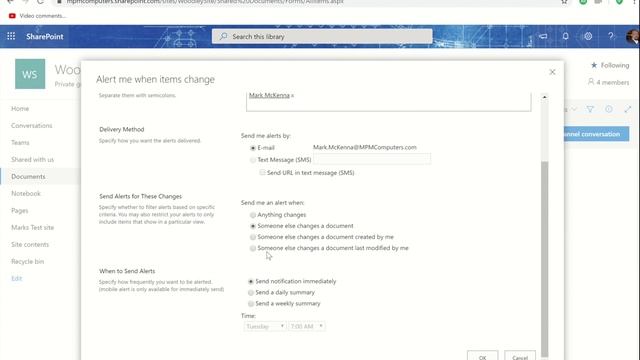Click the Following star
Viewport: 640px width, 360px height.
[594, 65]
